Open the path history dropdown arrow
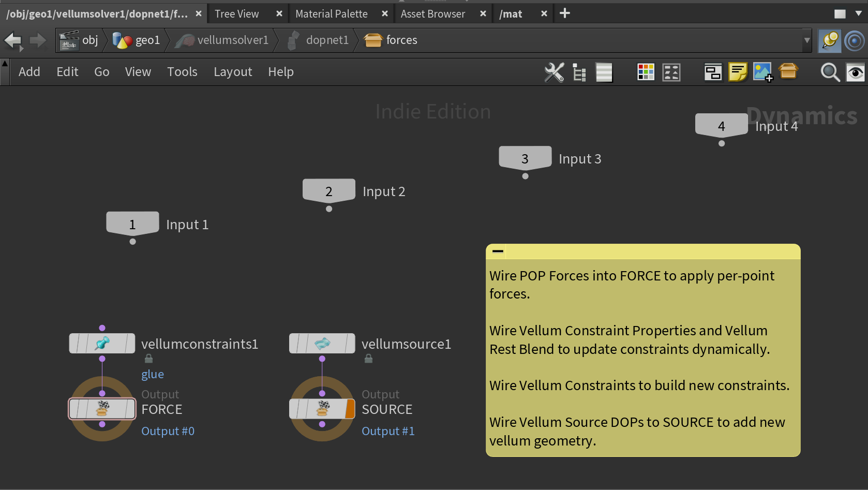Screen dimensions: 868x490 807,41
